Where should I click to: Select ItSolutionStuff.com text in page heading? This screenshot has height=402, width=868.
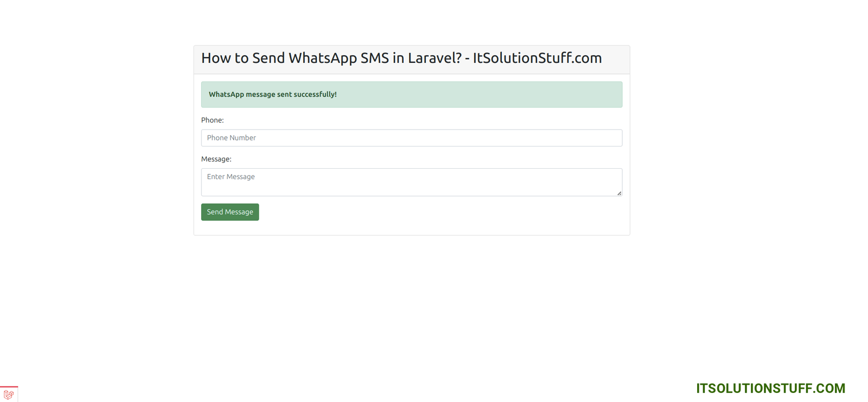point(537,58)
